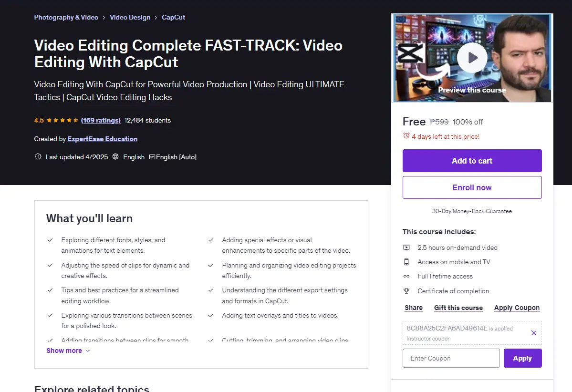572x392 pixels.
Task: Click '30-Day Money-Back Guarantee' text
Action: coord(472,211)
